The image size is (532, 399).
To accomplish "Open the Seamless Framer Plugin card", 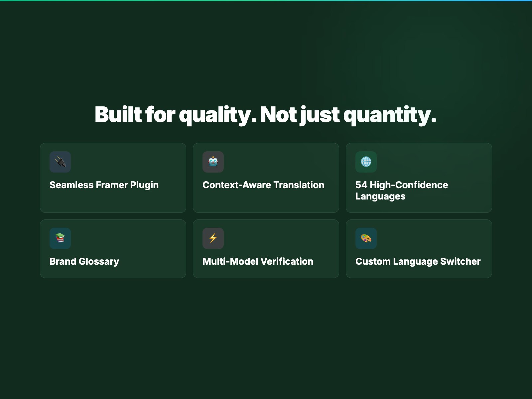I will (x=113, y=178).
